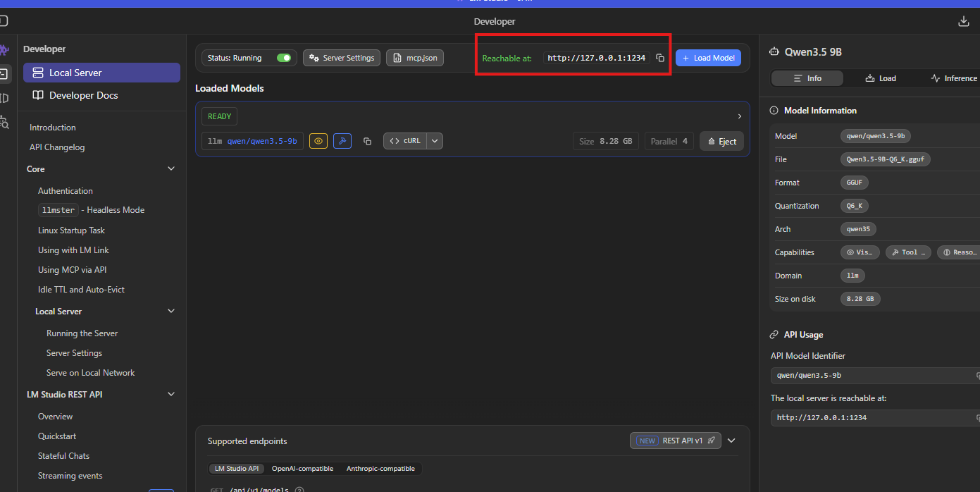Click the llm qwen/qwen3.5-9b model label
Screen dimensions: 980x492
pos(252,141)
